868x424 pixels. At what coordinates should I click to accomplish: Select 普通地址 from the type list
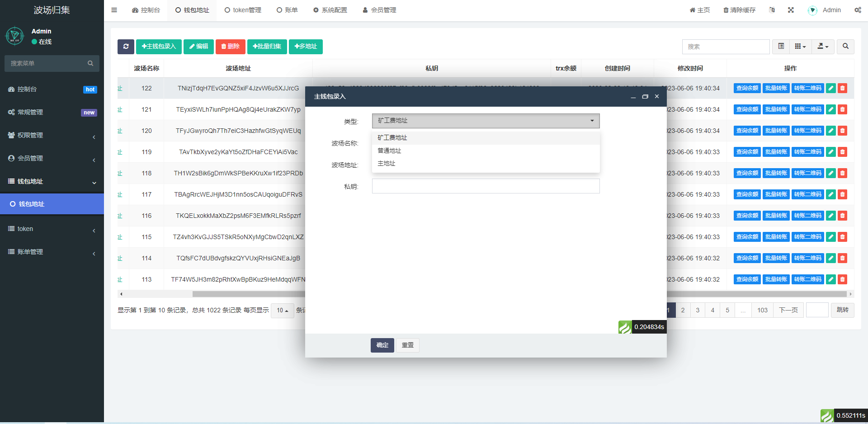coord(389,151)
